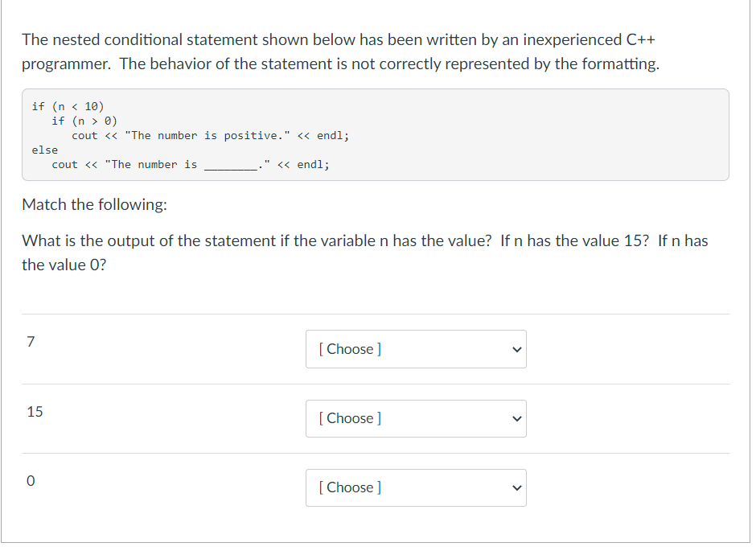Select the row label "7"

click(31, 341)
